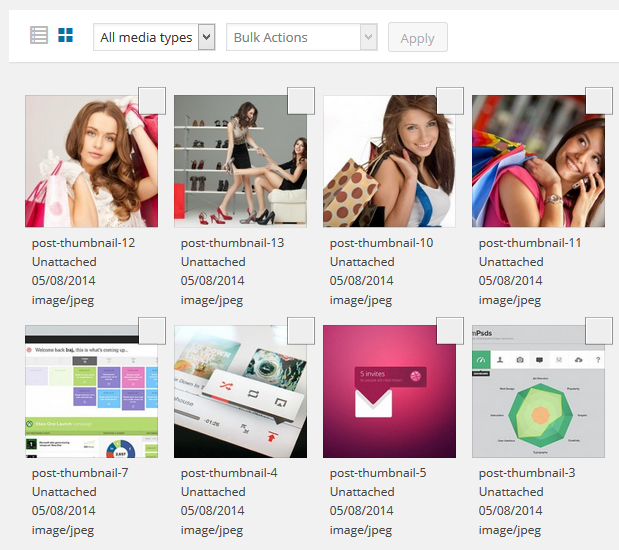Open the All media types dropdown
The width and height of the screenshot is (619, 550).
click(x=154, y=37)
